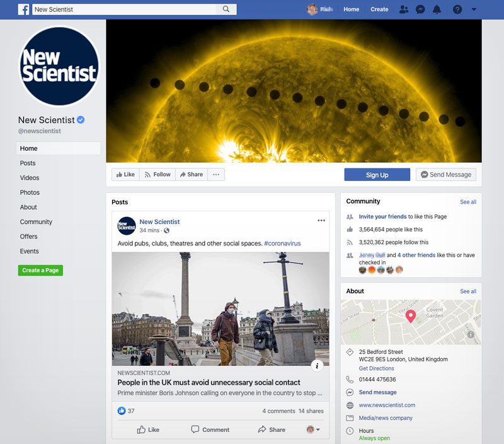
Task: Comment on the post
Action: click(210, 429)
